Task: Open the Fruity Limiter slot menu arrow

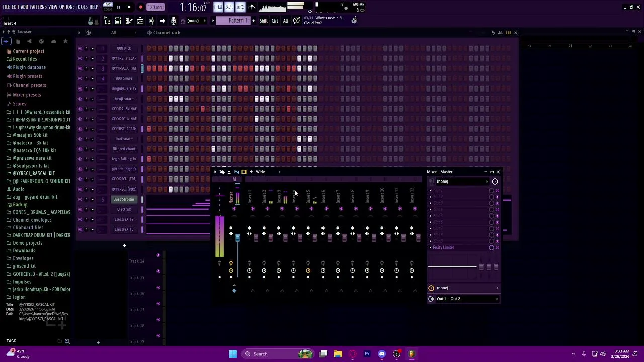Action: pos(430,247)
